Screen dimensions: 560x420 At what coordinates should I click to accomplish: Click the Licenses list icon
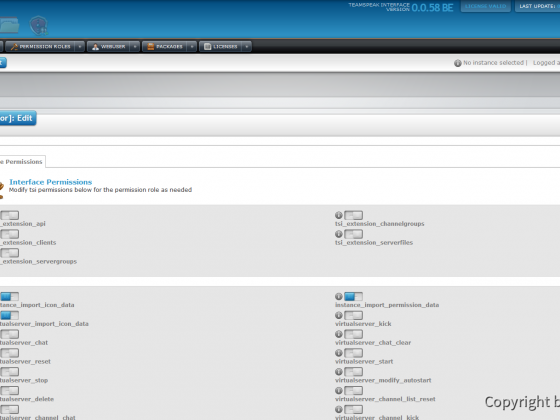coord(208,46)
